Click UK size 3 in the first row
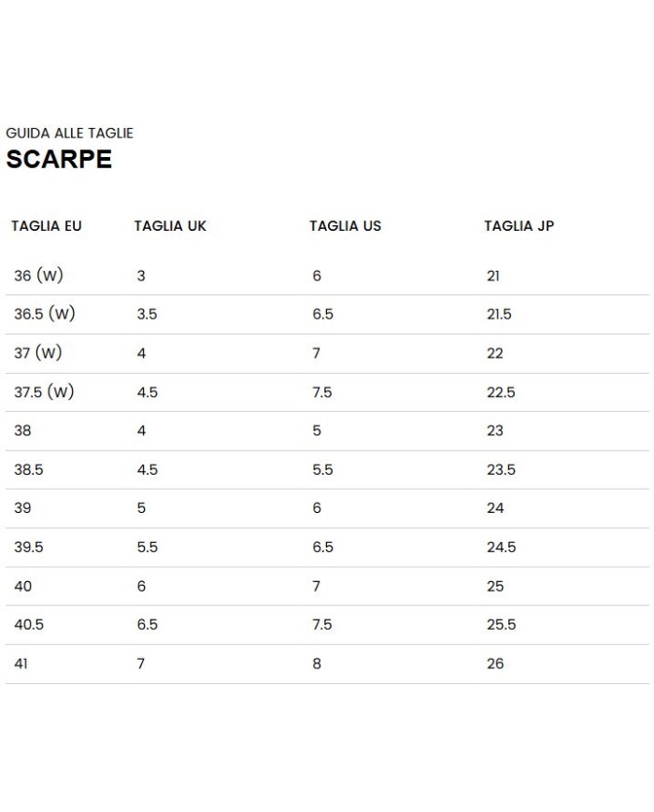 [x=141, y=276]
